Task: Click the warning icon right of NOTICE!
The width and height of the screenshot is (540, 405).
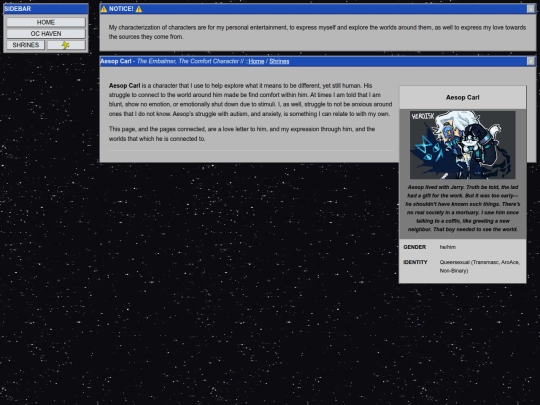Action: click(139, 9)
